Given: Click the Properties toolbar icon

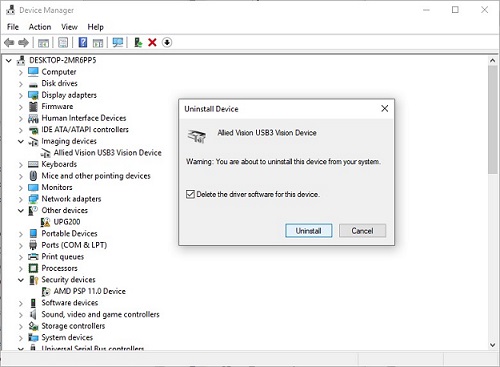Looking at the screenshot, I should click(63, 42).
